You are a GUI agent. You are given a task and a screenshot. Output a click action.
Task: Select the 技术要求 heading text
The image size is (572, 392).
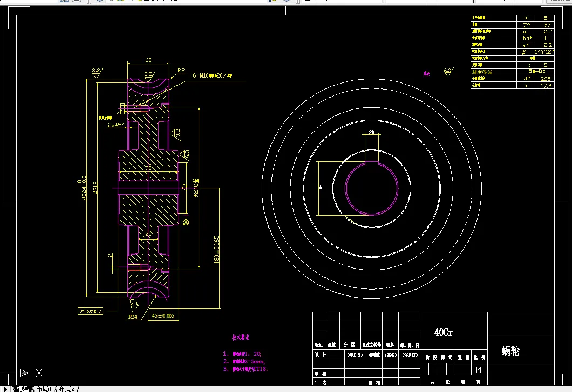point(241,338)
